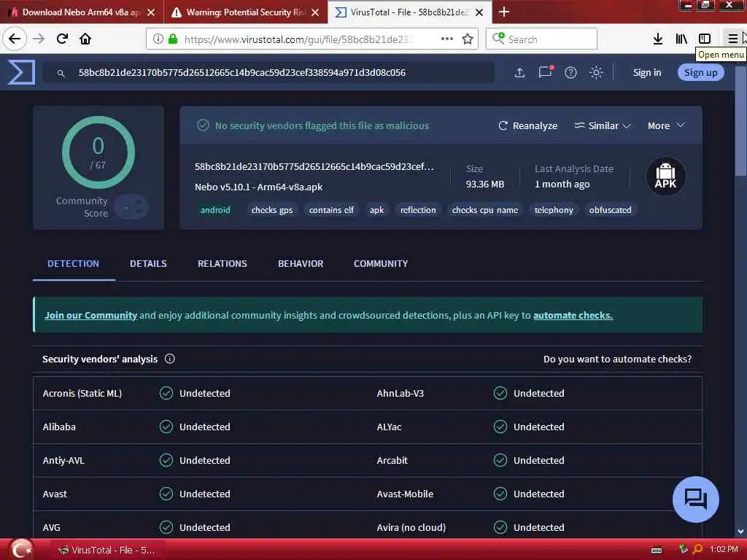Screen dimensions: 747x560
Task: Open the browser home page
Action: coord(85,39)
